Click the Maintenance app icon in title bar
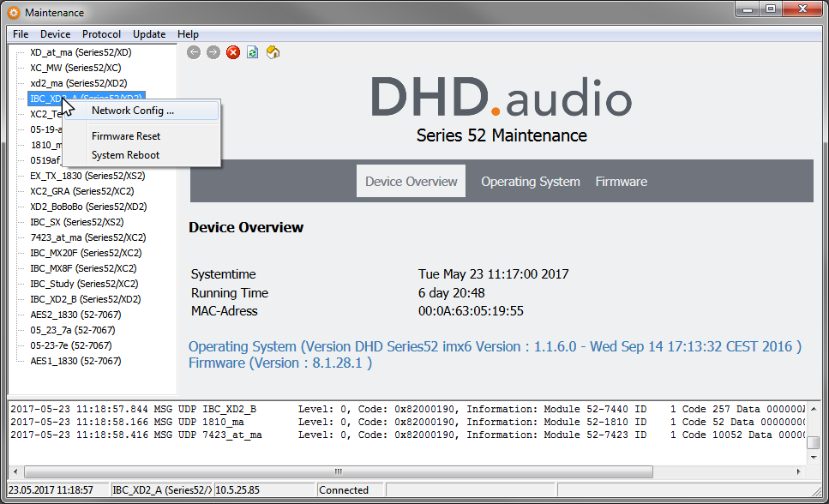 point(14,13)
